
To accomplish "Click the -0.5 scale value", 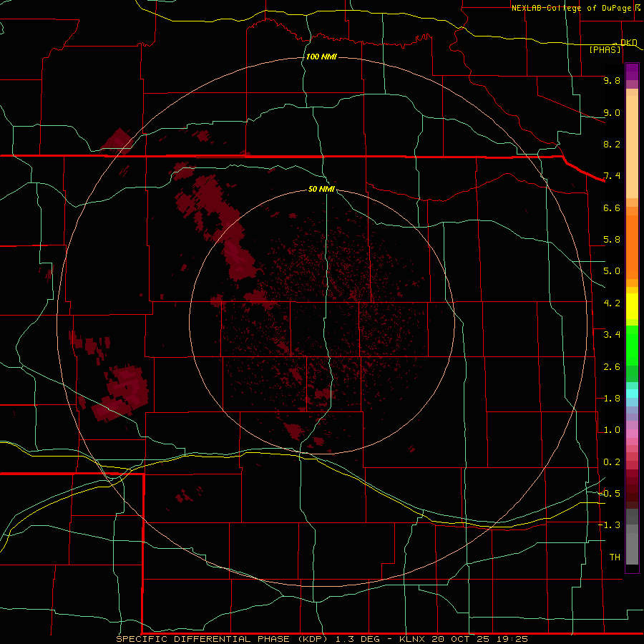I will (609, 493).
